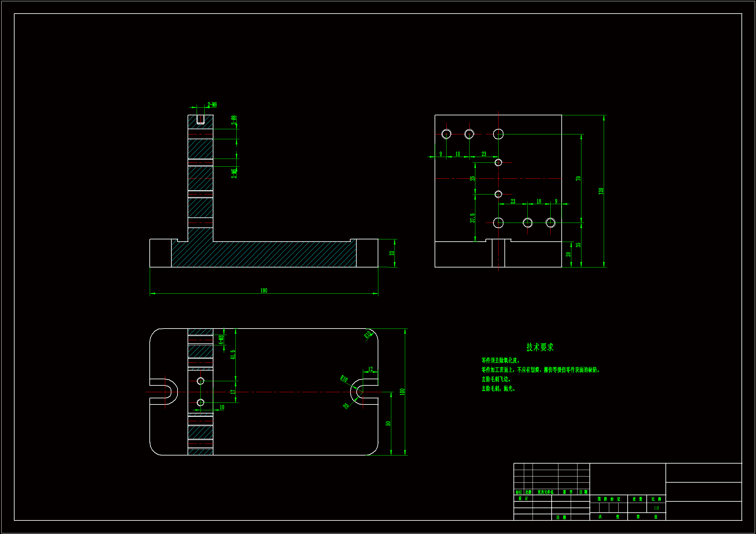
Task: Select the 比例 label in title block
Action: pos(656,499)
